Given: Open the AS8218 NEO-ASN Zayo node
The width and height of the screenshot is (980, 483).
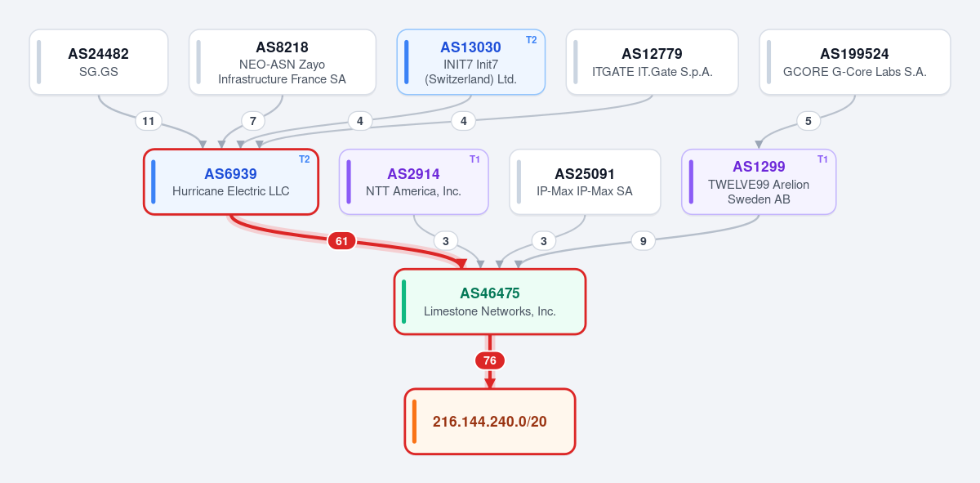Looking at the screenshot, I should click(x=283, y=62).
